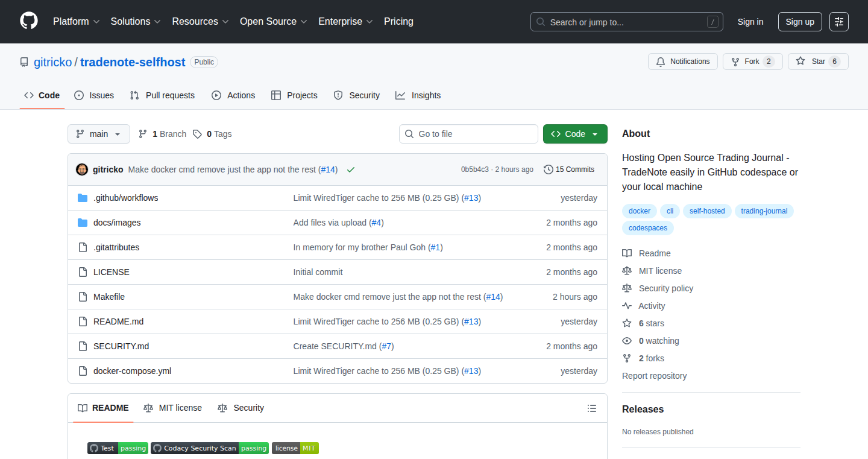The width and height of the screenshot is (868, 459).
Task: Click the pulse icon beside Activity
Action: tap(627, 306)
